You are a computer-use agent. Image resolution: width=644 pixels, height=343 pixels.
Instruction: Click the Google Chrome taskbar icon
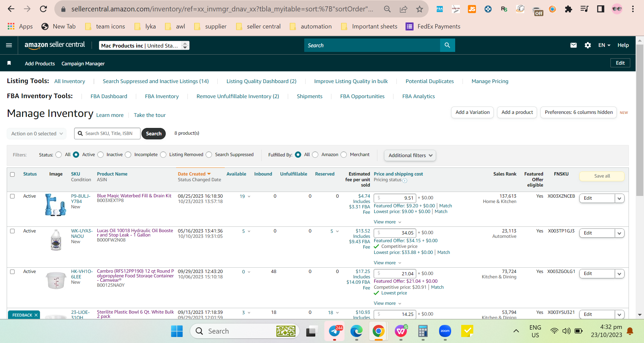(x=378, y=331)
